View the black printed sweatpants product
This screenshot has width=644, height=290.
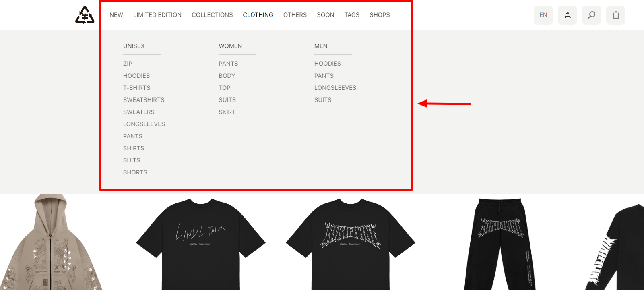[500, 244]
